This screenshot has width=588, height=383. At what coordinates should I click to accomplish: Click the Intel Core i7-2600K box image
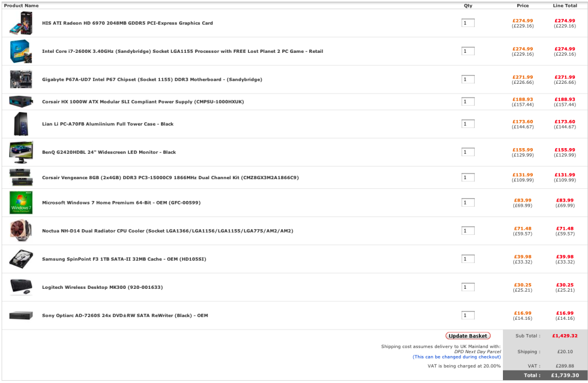coord(21,51)
